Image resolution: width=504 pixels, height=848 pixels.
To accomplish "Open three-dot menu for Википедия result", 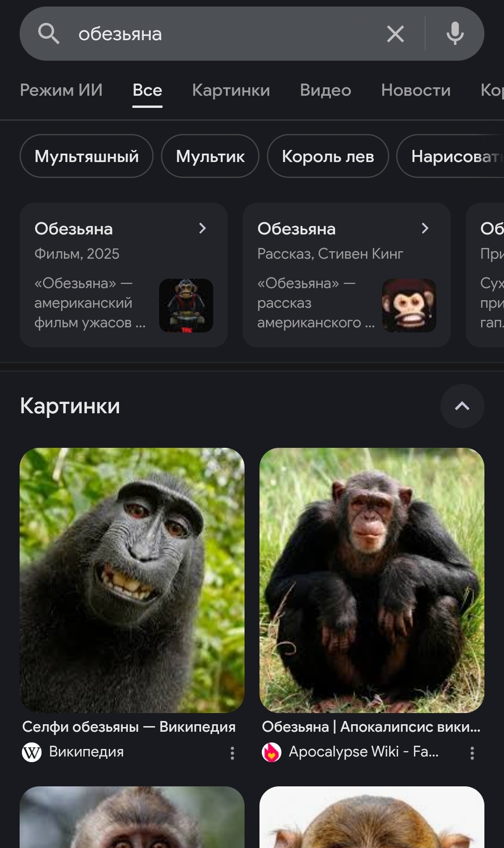I will (x=232, y=753).
